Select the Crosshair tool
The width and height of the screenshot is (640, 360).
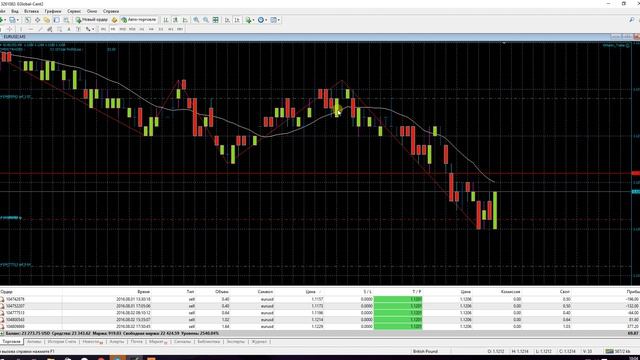(9, 29)
